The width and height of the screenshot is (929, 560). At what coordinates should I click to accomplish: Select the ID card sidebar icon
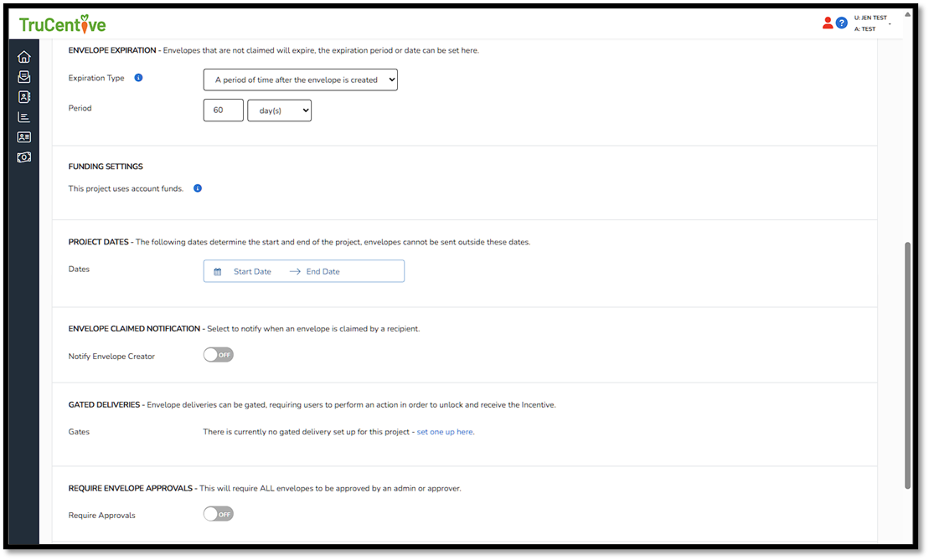23,136
